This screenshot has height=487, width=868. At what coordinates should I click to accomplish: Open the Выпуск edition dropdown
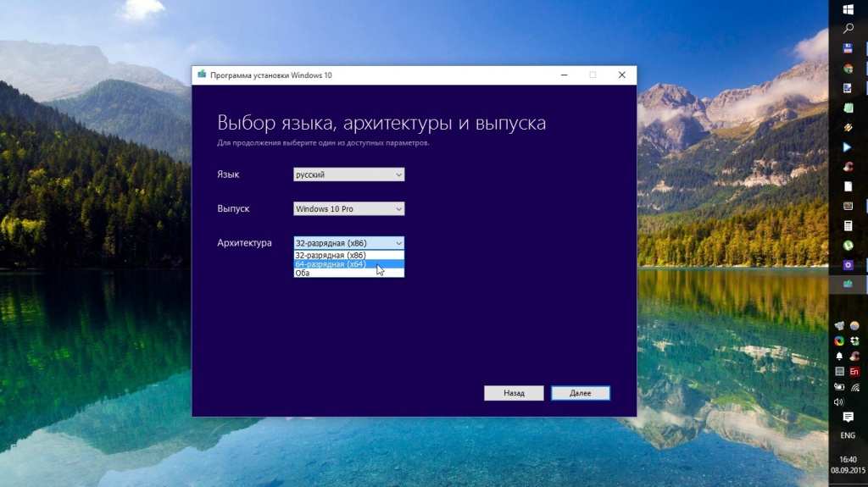[348, 208]
